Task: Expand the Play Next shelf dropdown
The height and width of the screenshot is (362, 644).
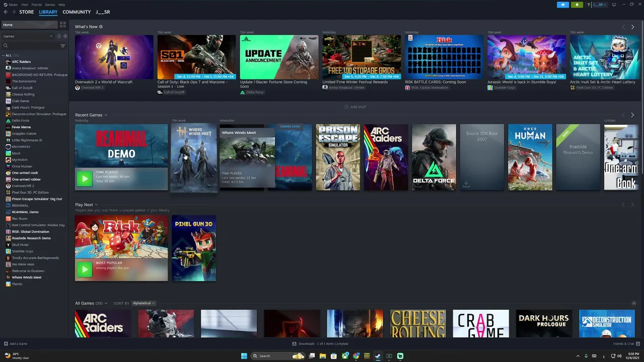Action: pyautogui.click(x=96, y=205)
